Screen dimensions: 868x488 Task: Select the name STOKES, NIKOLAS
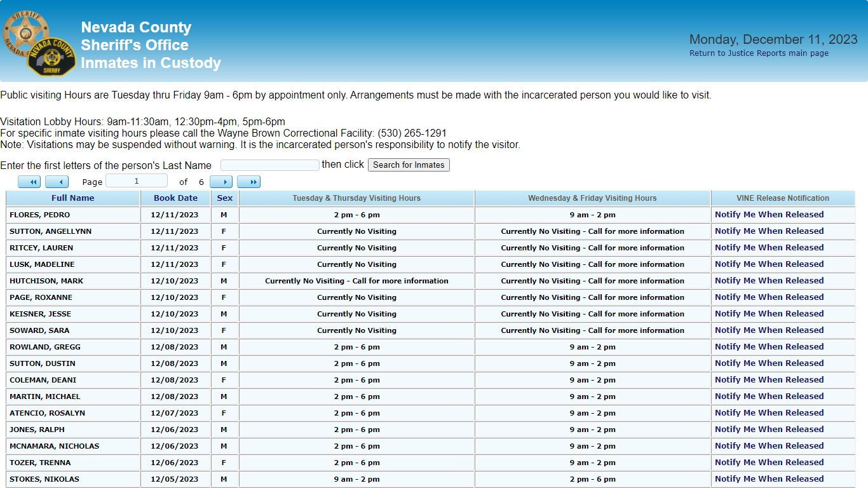click(x=44, y=479)
